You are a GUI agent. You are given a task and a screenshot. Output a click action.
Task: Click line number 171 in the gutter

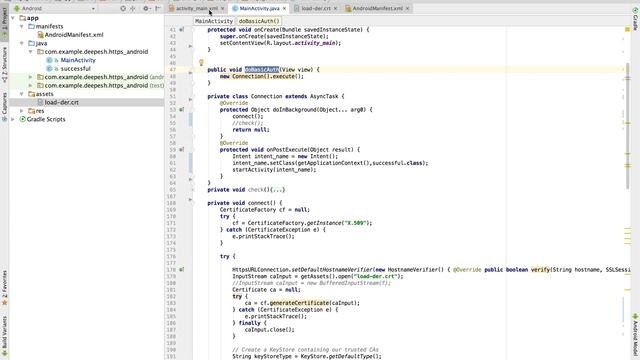point(171,223)
